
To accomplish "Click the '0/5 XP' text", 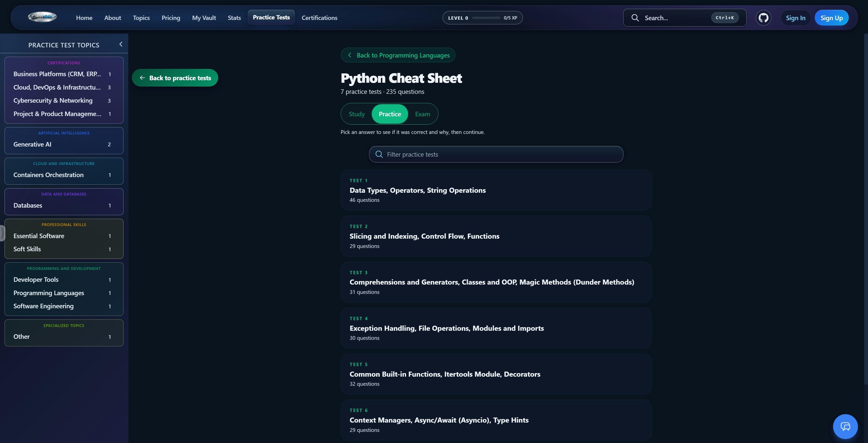I will point(510,18).
